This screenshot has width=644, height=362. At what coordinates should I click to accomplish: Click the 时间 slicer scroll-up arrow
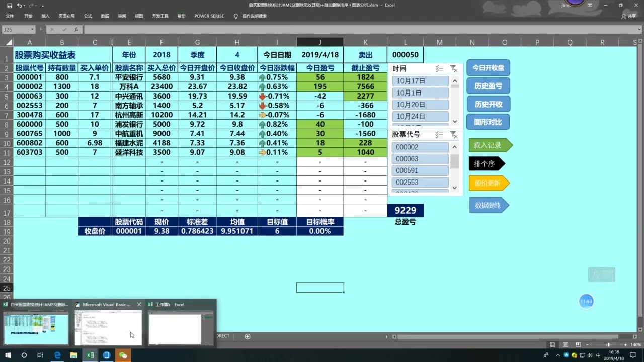click(455, 80)
